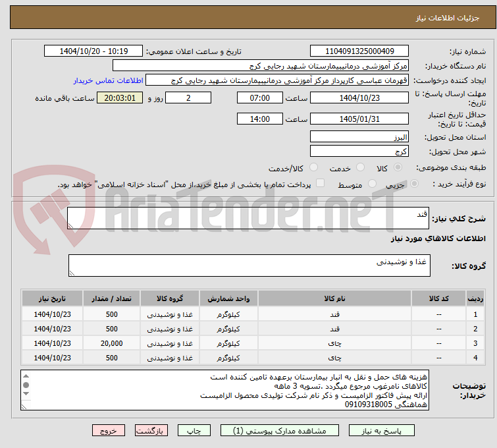The height and width of the screenshot is (448, 497).
Task: Select the متوسط purchase type radio
Action: (372, 184)
